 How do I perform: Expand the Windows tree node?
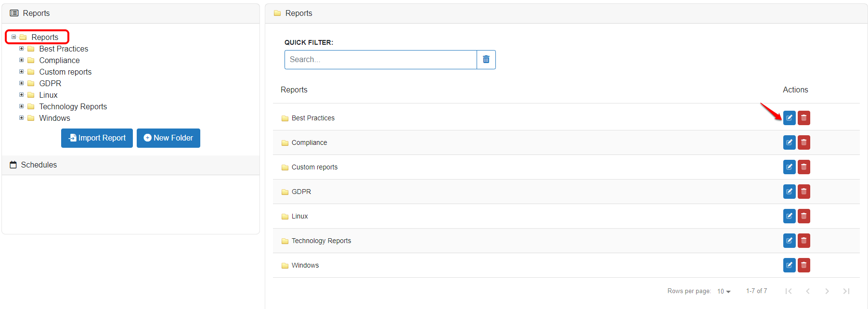21,117
